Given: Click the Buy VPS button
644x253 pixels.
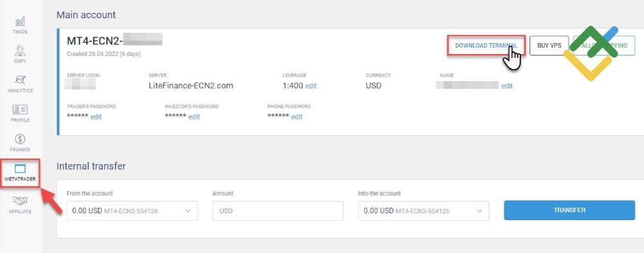Looking at the screenshot, I should pyautogui.click(x=549, y=46).
